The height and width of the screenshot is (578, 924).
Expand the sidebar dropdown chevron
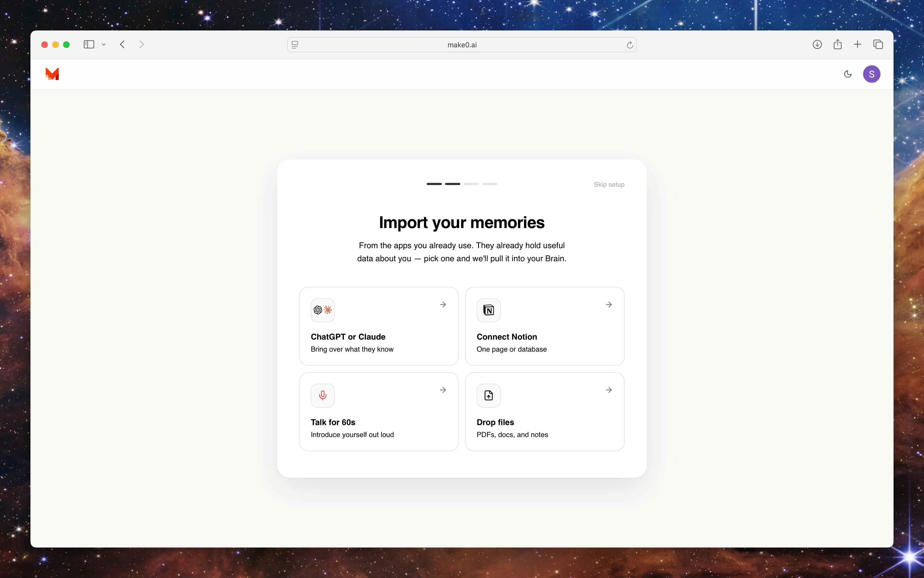[x=104, y=45]
